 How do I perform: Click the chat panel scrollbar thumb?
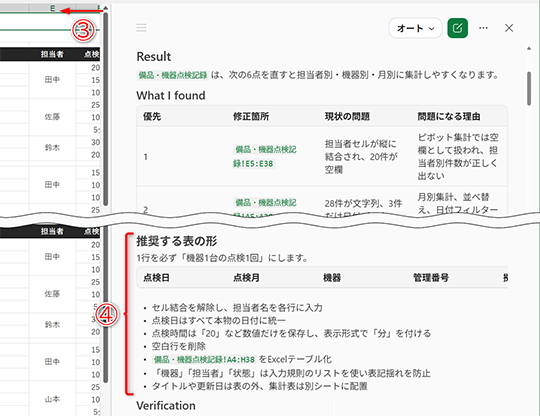point(529,88)
